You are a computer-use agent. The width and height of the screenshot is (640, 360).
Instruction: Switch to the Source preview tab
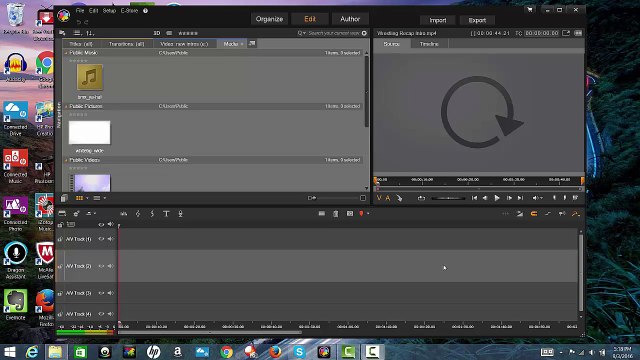[391, 44]
